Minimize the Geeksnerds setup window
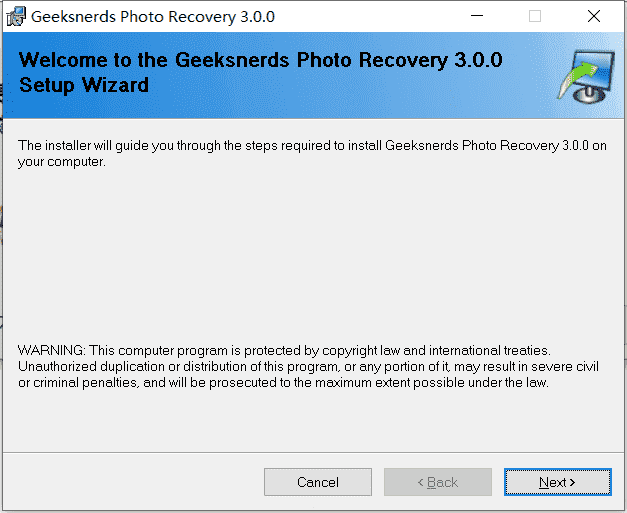Screen dimensions: 627x513 click(477, 16)
